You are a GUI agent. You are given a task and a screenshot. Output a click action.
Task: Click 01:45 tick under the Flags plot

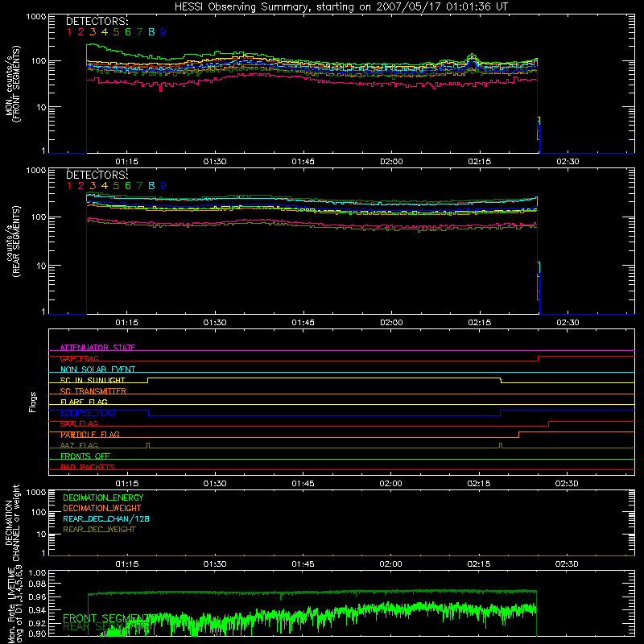(x=303, y=484)
